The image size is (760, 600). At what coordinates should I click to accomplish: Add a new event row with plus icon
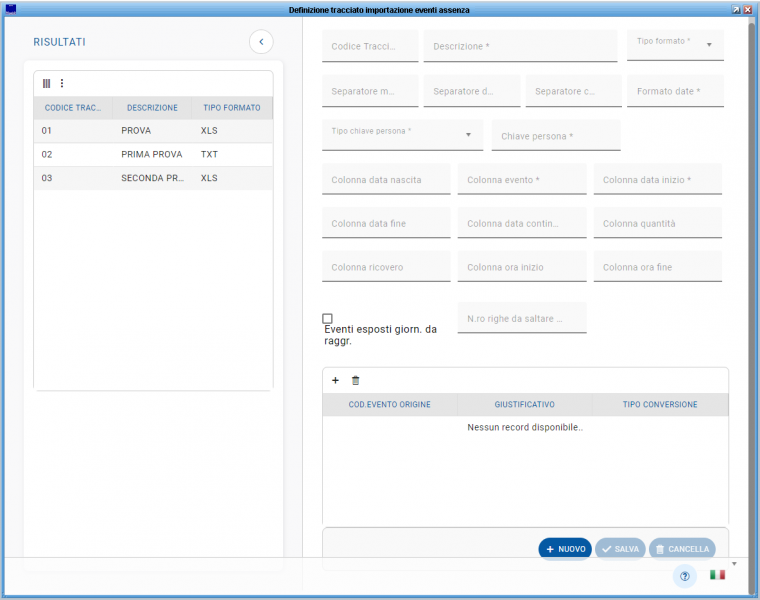(x=335, y=380)
